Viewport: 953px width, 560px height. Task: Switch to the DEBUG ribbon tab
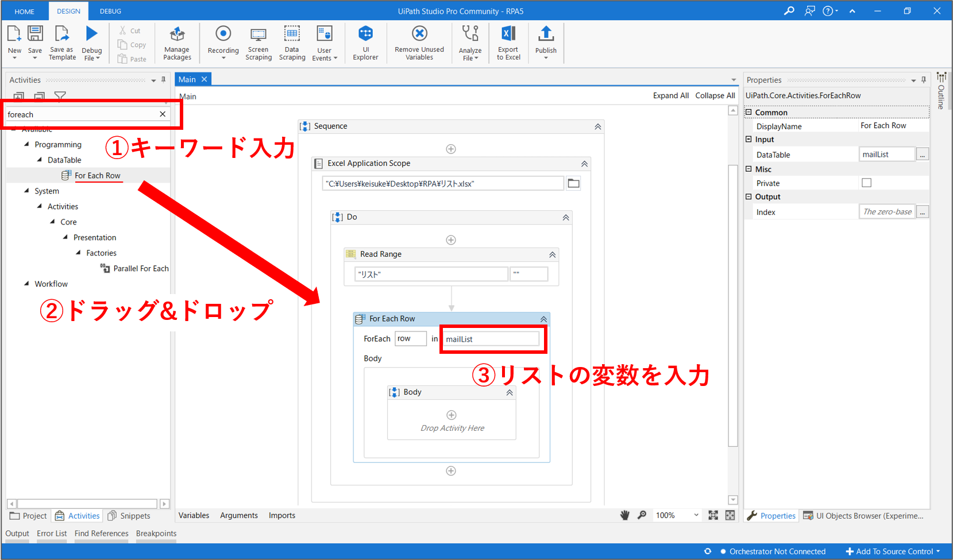(110, 11)
